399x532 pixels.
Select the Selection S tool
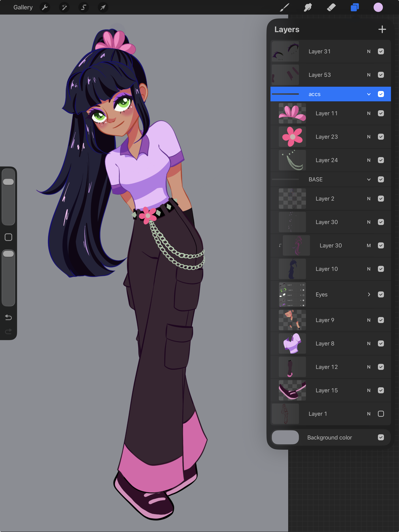84,7
